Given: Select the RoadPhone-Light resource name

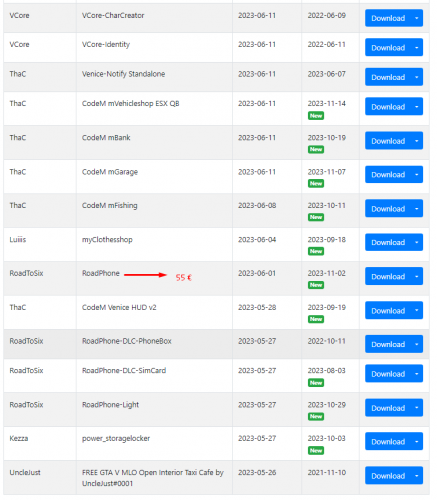Looking at the screenshot, I should [110, 405].
